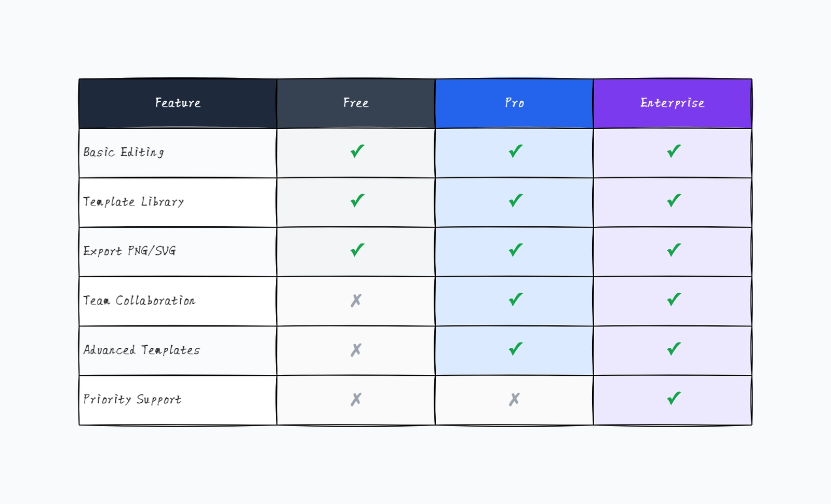Click the Free X mark for Advanced Templates

coord(356,350)
